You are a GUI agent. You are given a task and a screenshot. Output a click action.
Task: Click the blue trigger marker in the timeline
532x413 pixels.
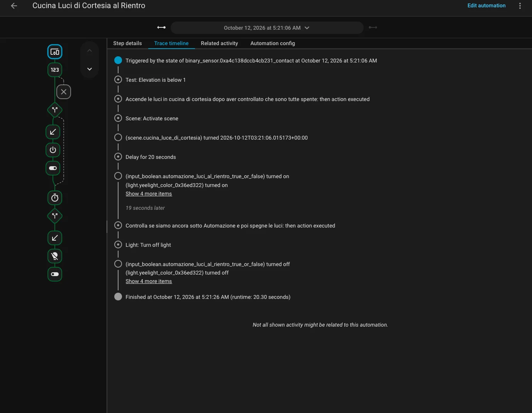click(118, 60)
